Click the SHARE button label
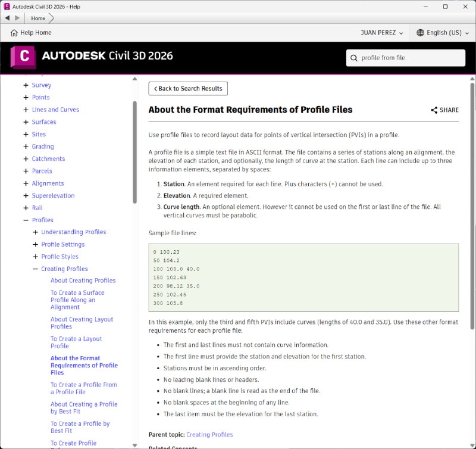 449,110
